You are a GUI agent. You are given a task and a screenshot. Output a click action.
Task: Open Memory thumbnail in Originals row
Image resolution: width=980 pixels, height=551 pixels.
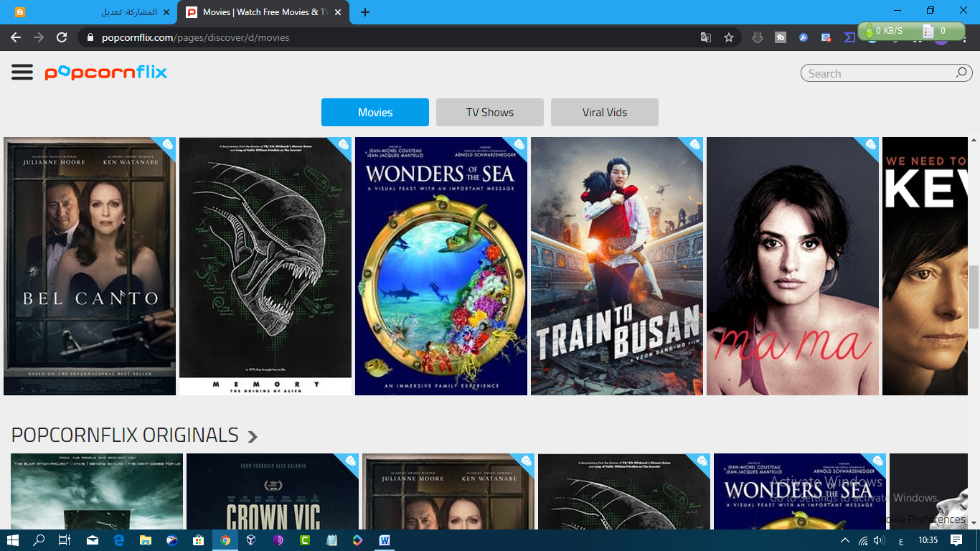[624, 491]
